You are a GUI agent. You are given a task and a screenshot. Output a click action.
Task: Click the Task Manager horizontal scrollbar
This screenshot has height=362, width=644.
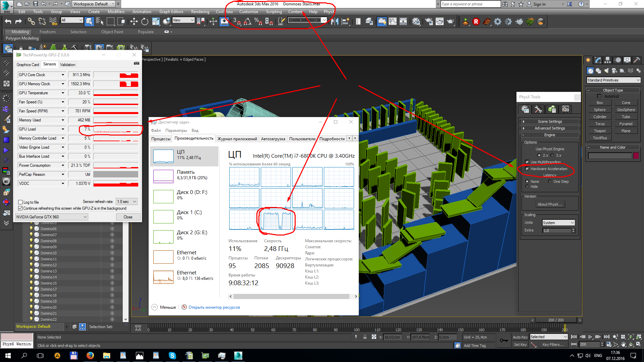[x=291, y=297]
